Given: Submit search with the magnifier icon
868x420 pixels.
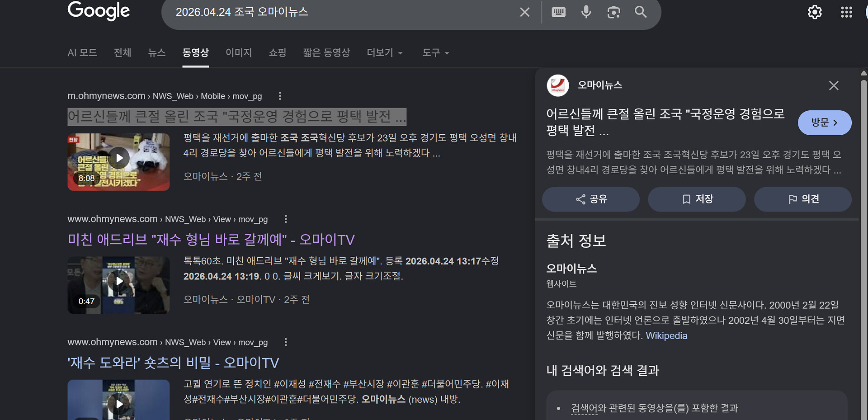Looking at the screenshot, I should click(641, 12).
